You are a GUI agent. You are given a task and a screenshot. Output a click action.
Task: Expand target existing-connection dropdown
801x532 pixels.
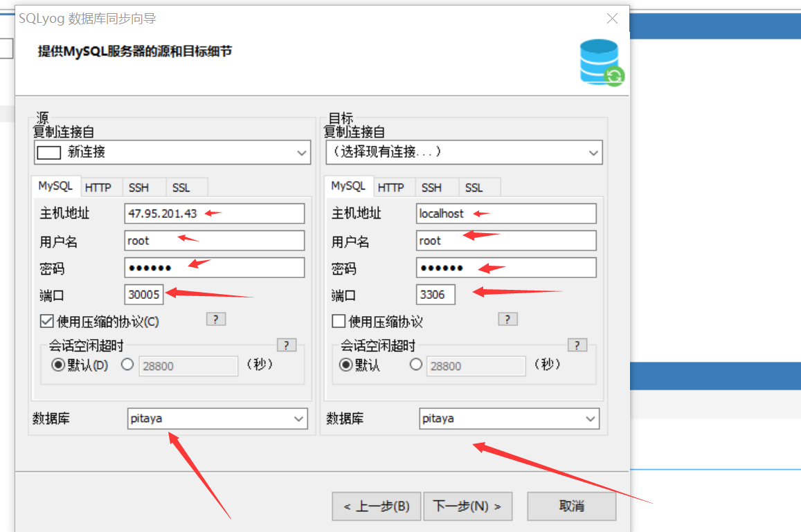pyautogui.click(x=464, y=152)
